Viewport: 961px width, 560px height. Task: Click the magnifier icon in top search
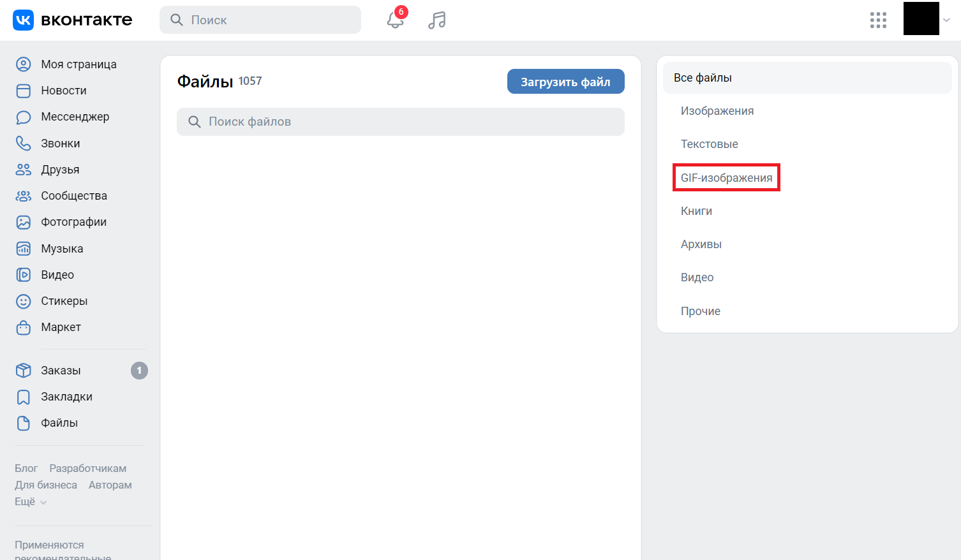point(177,20)
